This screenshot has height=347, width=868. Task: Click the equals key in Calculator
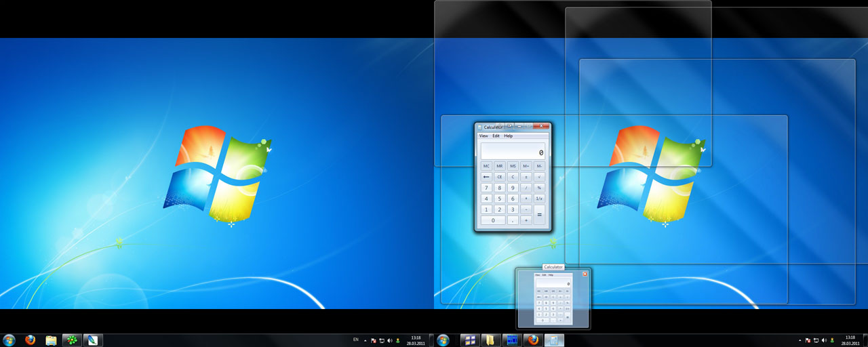tap(539, 215)
